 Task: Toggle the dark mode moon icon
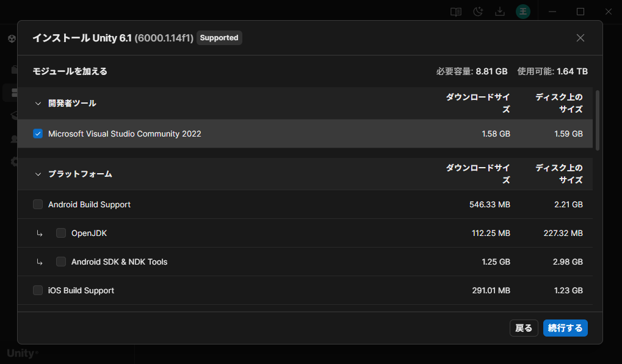tap(478, 12)
